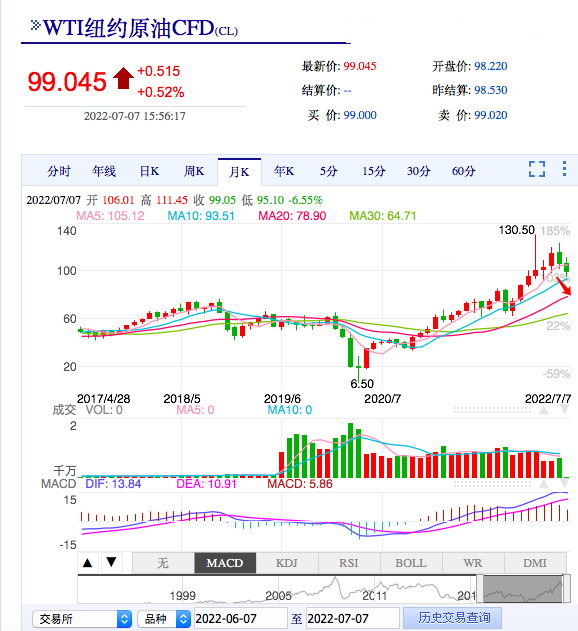Open the three-dot more options menu
578x631 pixels.
(x=564, y=169)
